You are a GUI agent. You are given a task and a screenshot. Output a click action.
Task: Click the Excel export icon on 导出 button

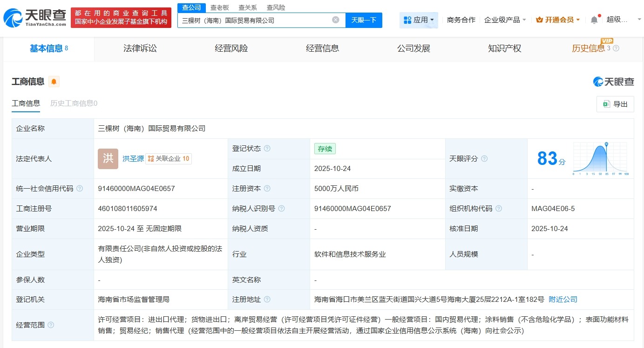pos(606,104)
